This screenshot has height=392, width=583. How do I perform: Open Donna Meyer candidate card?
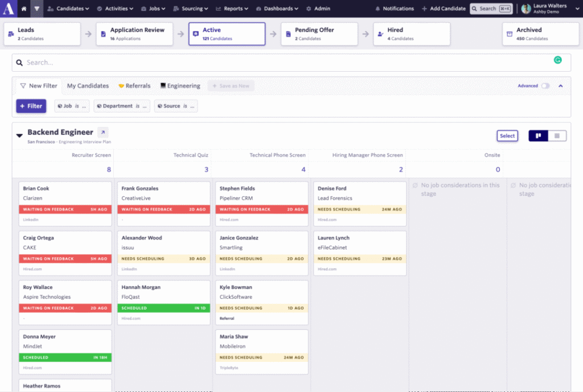65,352
